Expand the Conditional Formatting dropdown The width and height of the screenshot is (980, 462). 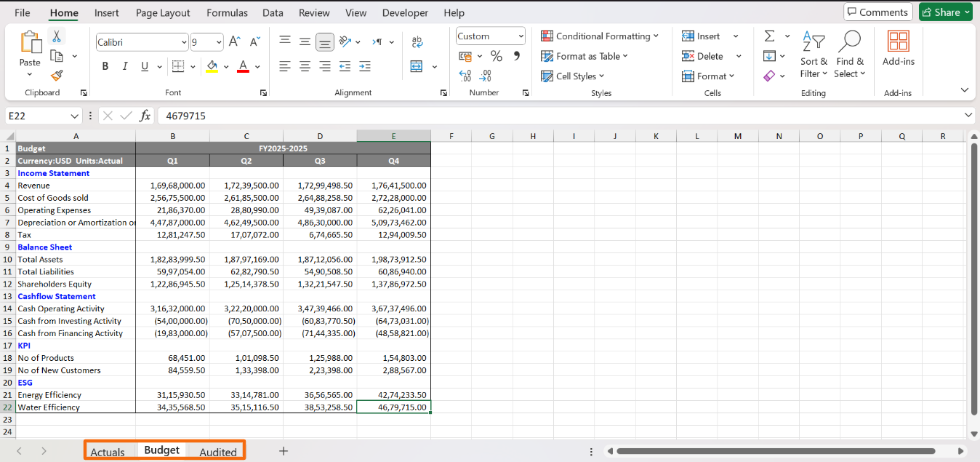(x=600, y=36)
